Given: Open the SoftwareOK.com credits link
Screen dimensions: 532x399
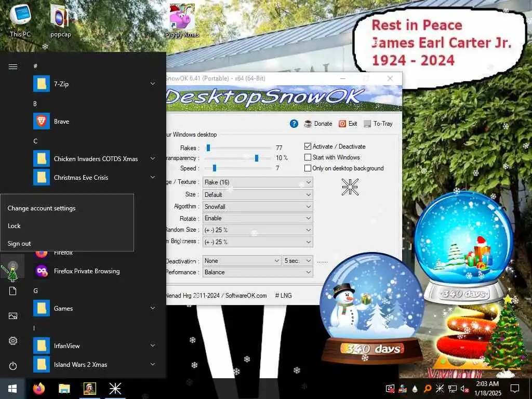Looking at the screenshot, I should (246, 296).
